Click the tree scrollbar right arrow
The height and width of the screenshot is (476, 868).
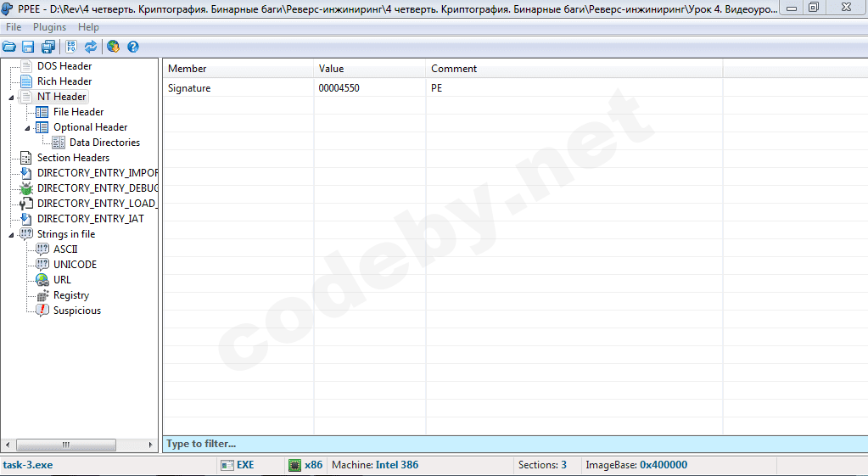point(150,445)
